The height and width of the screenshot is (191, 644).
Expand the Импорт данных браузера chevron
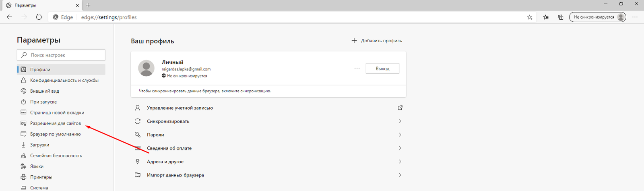tap(400, 175)
